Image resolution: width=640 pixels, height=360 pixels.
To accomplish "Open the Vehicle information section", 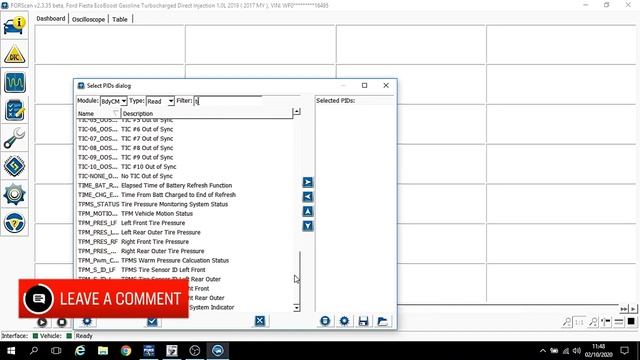I will [x=15, y=26].
